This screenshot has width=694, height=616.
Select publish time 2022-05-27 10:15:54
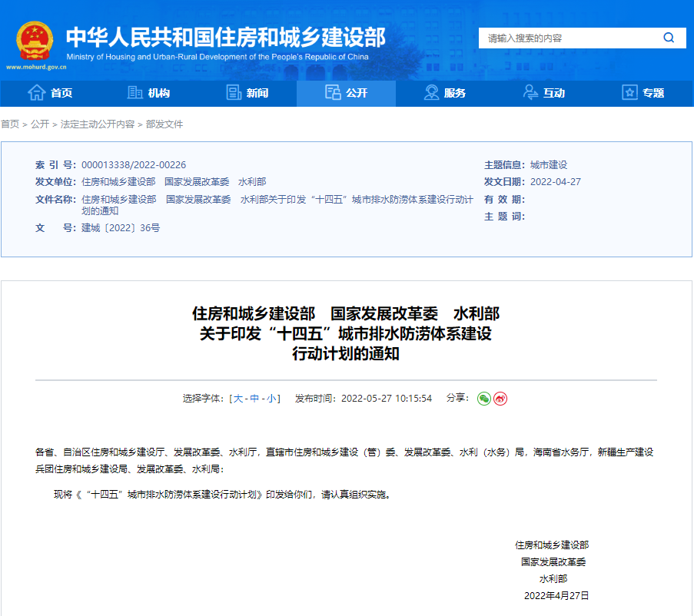(387, 399)
